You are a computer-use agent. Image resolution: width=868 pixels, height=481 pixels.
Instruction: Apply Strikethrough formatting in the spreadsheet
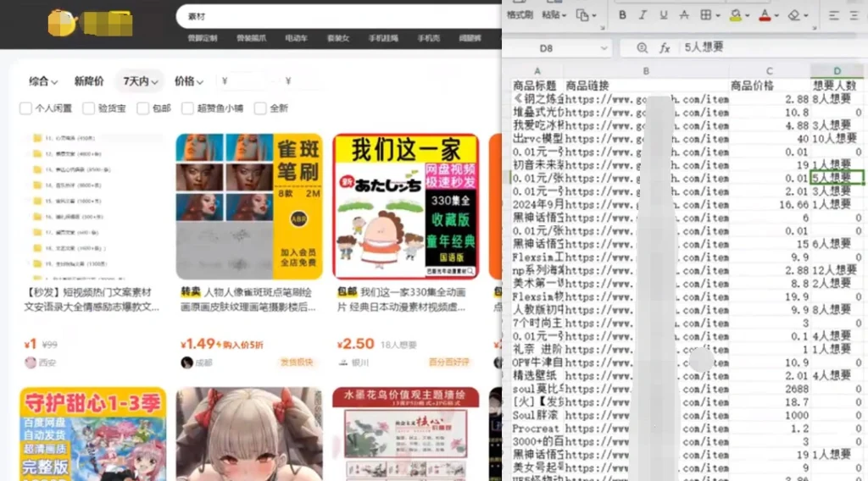click(684, 15)
